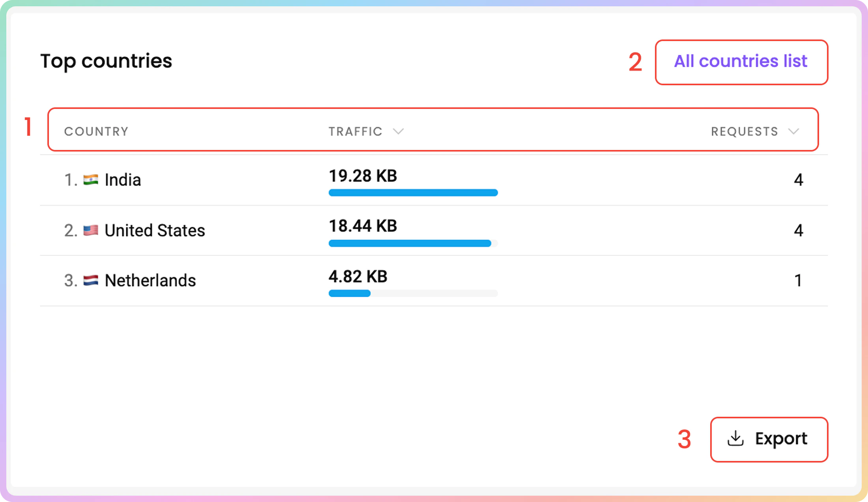Click the Netherlands flag icon

(x=91, y=281)
